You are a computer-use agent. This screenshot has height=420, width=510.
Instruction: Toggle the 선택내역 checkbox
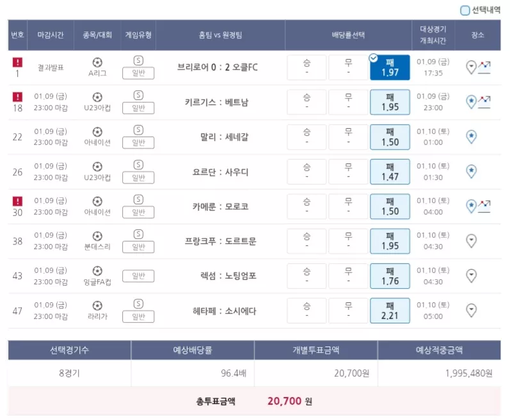(x=465, y=10)
